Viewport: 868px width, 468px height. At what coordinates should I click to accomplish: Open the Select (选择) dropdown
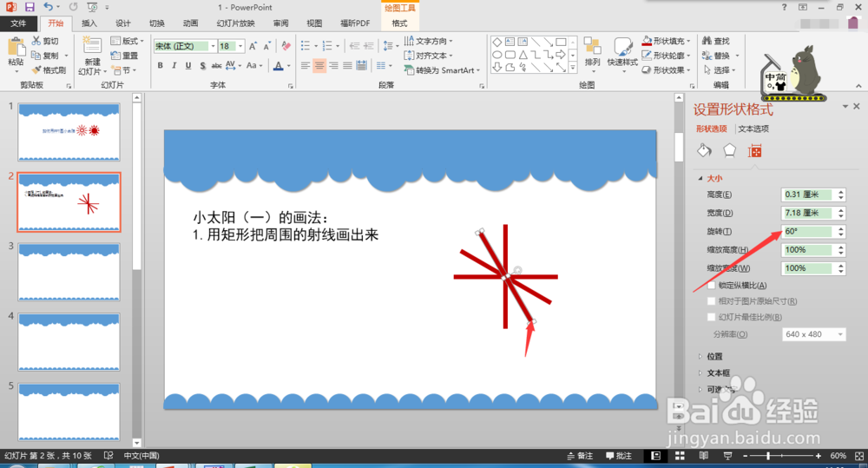tap(720, 69)
